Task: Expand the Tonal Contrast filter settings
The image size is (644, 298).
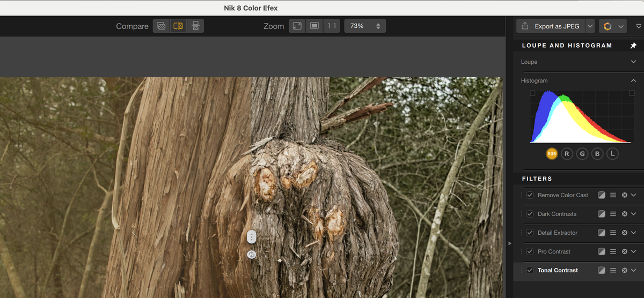Action: click(634, 270)
